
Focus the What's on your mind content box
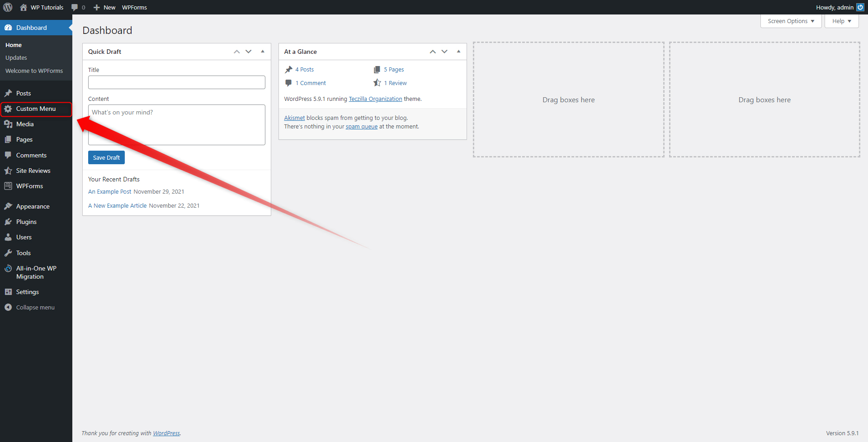[177, 125]
